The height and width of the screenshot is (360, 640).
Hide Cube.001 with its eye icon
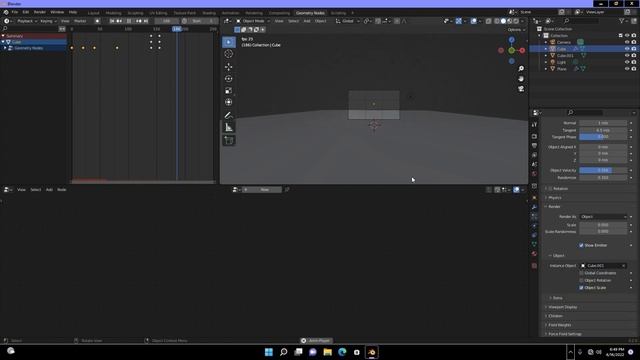coord(627,56)
